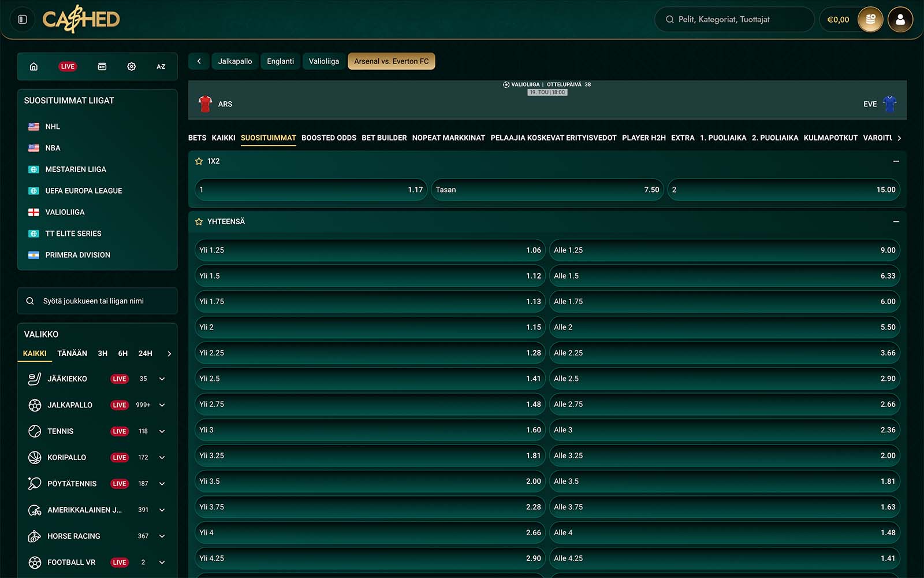Pick Yli 2.5 odds 1.41
The image size is (924, 578).
[x=370, y=379]
